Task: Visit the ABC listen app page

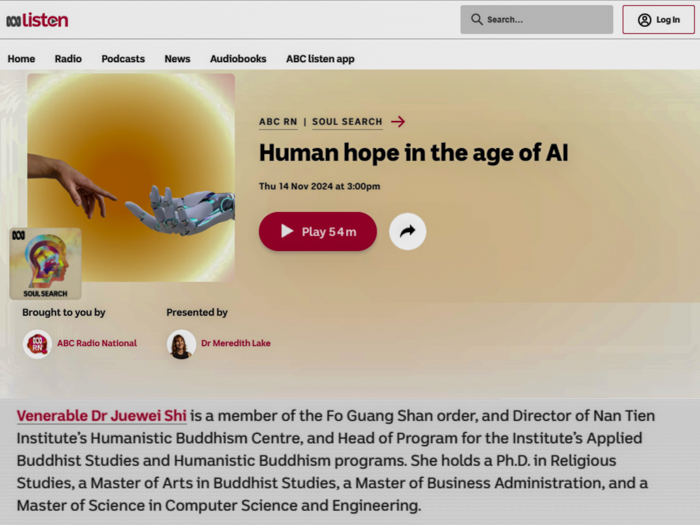Action: click(x=320, y=59)
